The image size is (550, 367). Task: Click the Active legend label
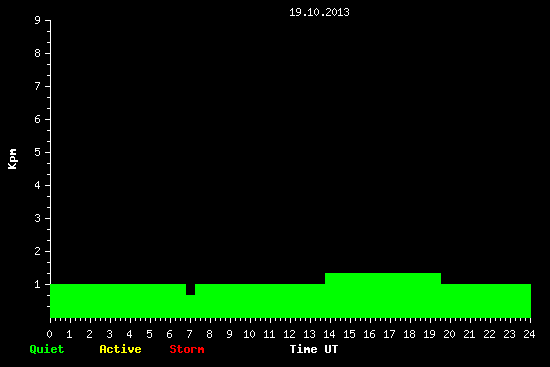point(120,349)
